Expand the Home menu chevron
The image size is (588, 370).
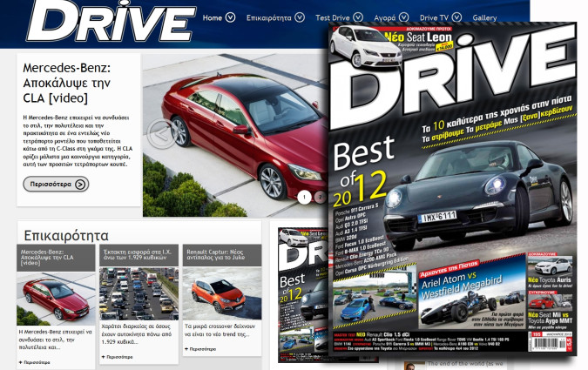coord(230,17)
